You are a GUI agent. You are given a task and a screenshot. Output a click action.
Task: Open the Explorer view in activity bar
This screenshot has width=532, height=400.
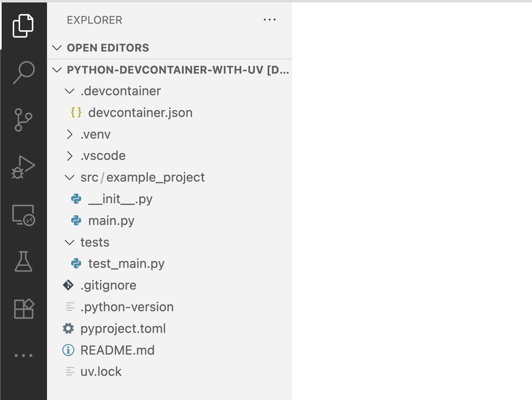pyautogui.click(x=23, y=26)
